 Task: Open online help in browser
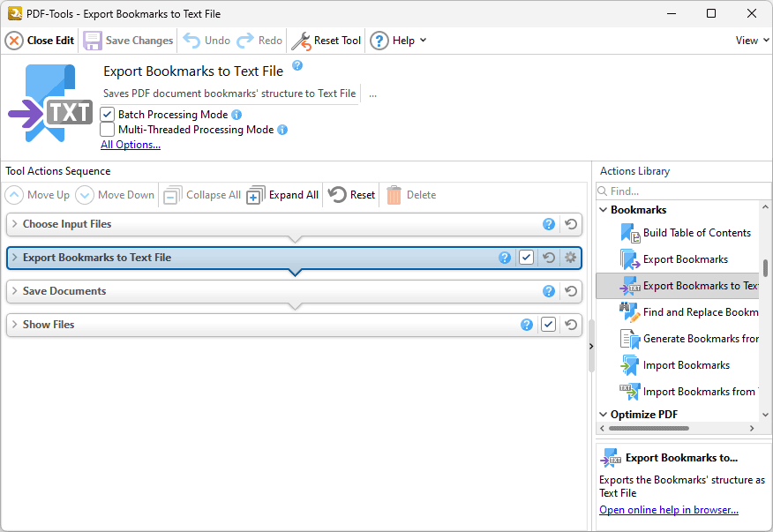[x=671, y=510]
